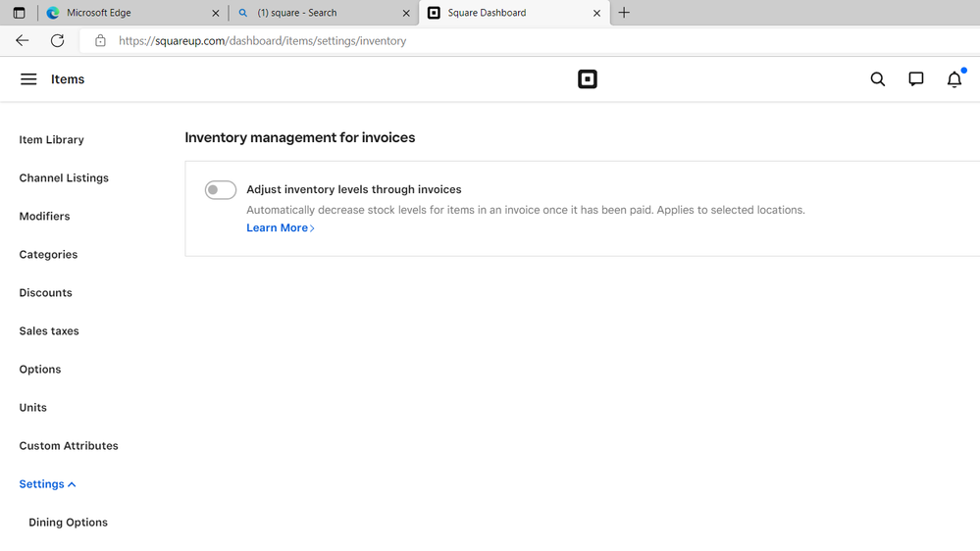
Task: Enable Adjust inventory levels through invoices toggle
Action: pyautogui.click(x=221, y=190)
